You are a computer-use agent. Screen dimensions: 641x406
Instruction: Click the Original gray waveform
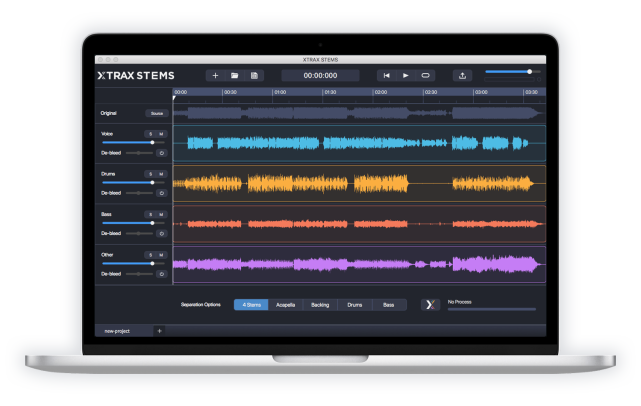coord(359,113)
